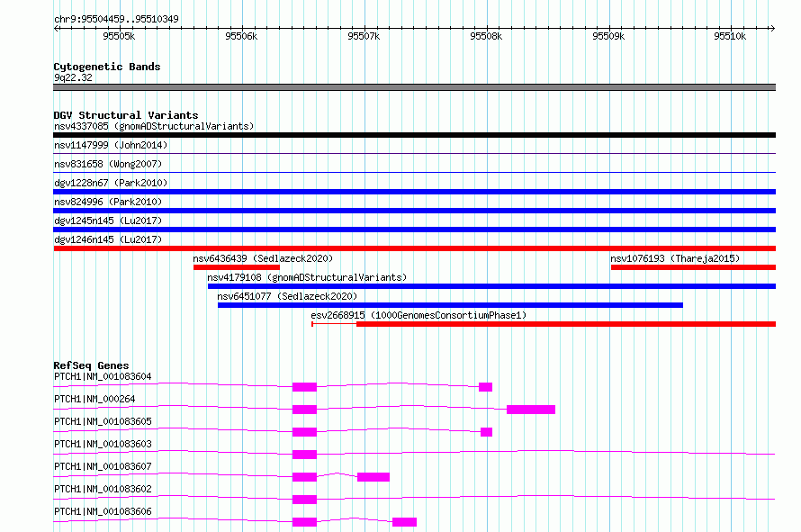Image resolution: width=801 pixels, height=532 pixels.
Task: Open transcript PTCH1|NM_001083607 label
Action: pyautogui.click(x=103, y=466)
